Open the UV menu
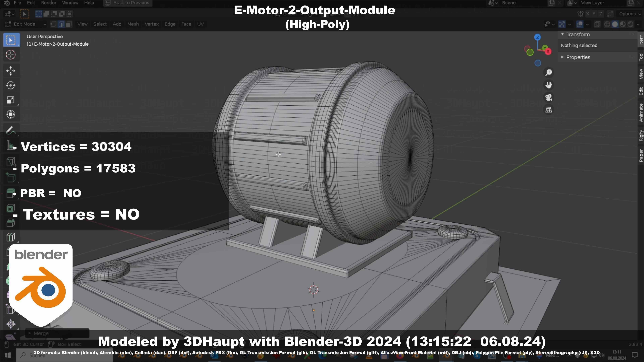This screenshot has height=362, width=644. pyautogui.click(x=201, y=24)
